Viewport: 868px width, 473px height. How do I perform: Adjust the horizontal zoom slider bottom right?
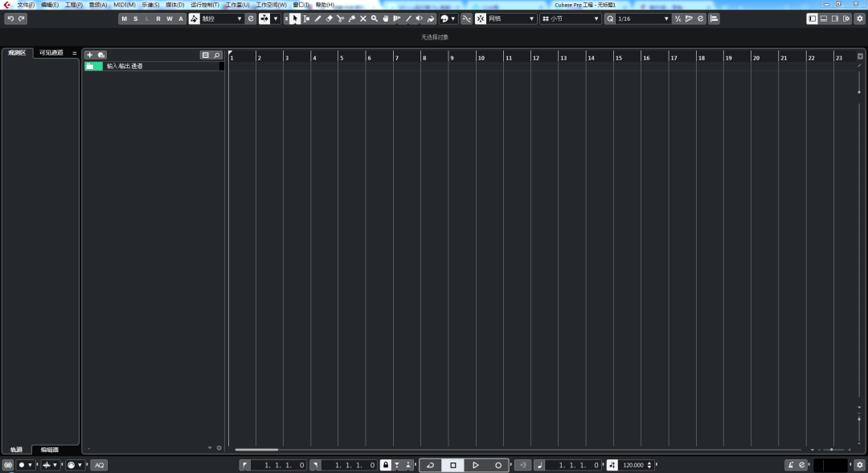(831, 449)
